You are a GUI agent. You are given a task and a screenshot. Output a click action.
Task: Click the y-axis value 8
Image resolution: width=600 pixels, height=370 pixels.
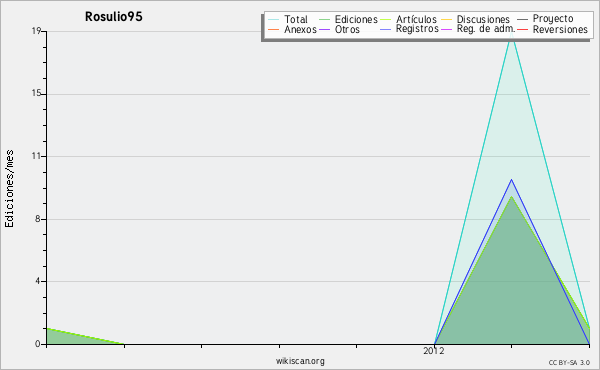38,219
